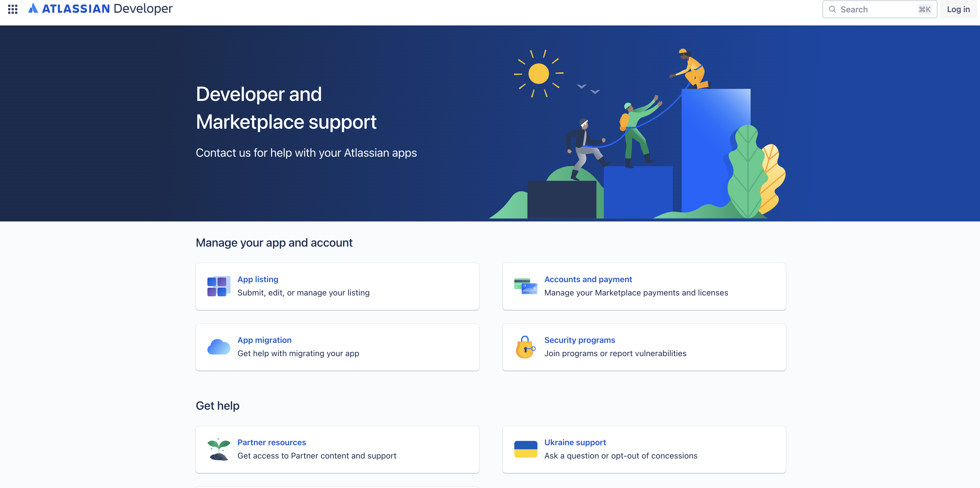Open the Ukraine support link
The height and width of the screenshot is (488, 980).
point(575,442)
